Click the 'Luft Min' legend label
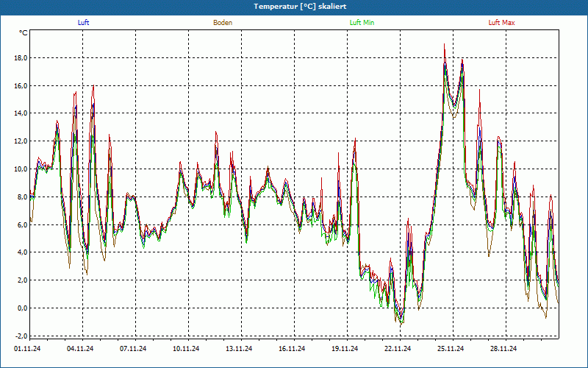This screenshot has height=368, width=588. click(x=362, y=23)
